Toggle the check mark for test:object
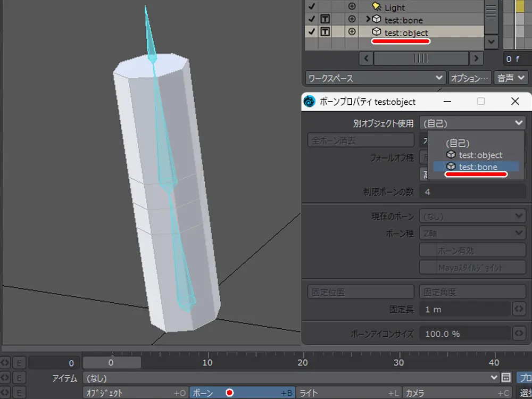This screenshot has height=399, width=532. click(312, 32)
